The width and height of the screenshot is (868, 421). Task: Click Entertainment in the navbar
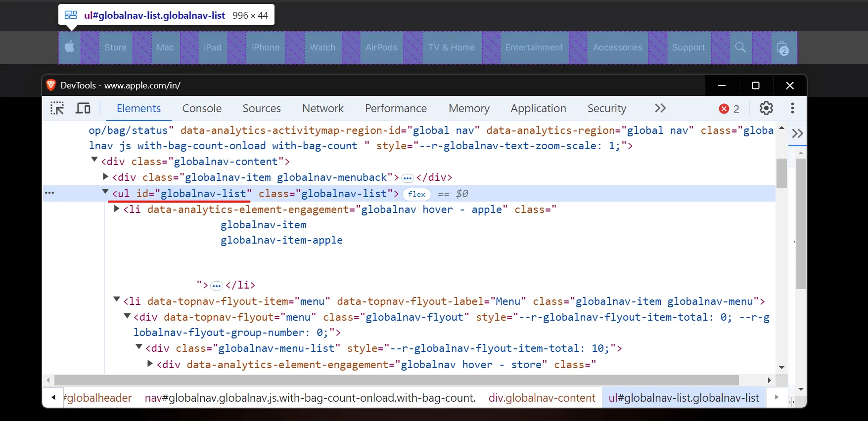point(534,47)
